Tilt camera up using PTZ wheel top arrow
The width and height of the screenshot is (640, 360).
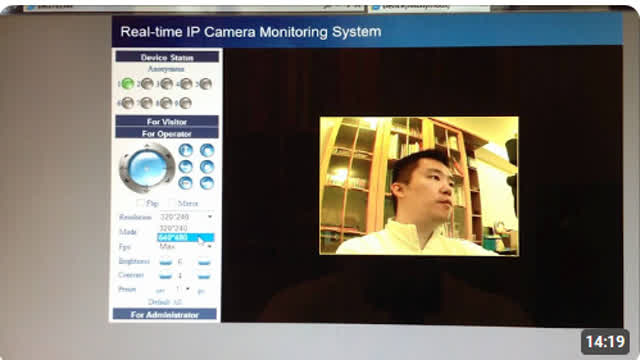147,147
